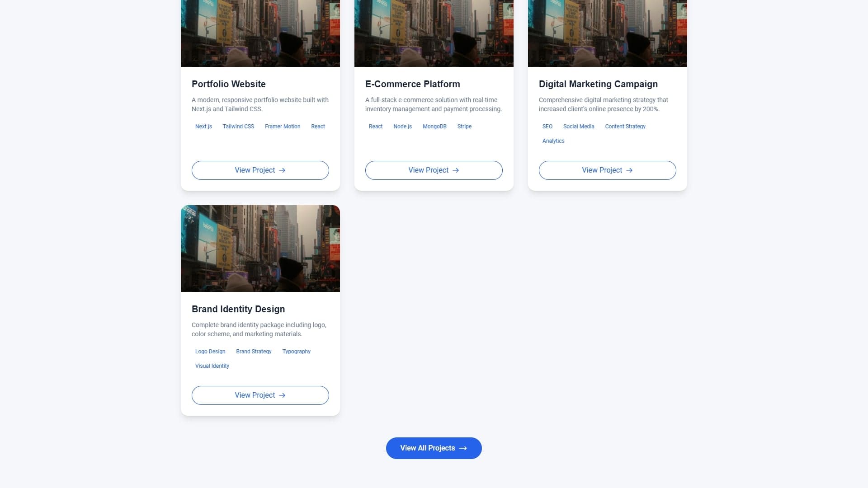
Task: Select the Framer Motion tag
Action: click(283, 127)
